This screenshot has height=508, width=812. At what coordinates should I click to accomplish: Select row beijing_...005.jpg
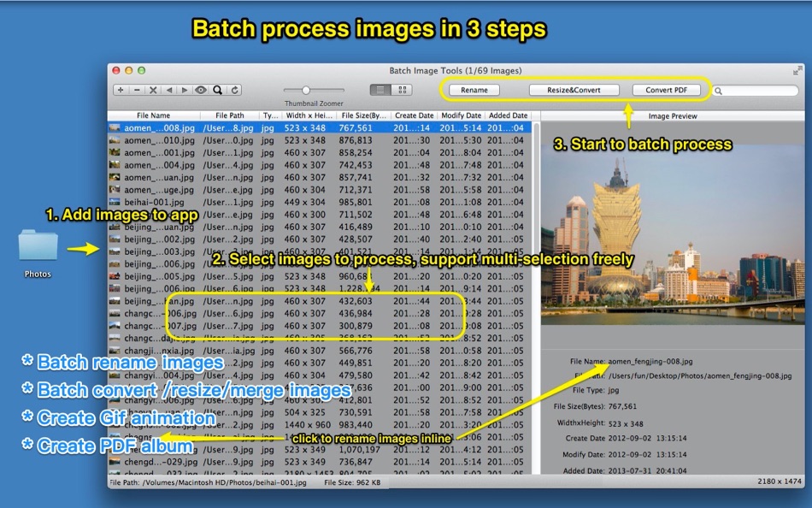click(320, 276)
